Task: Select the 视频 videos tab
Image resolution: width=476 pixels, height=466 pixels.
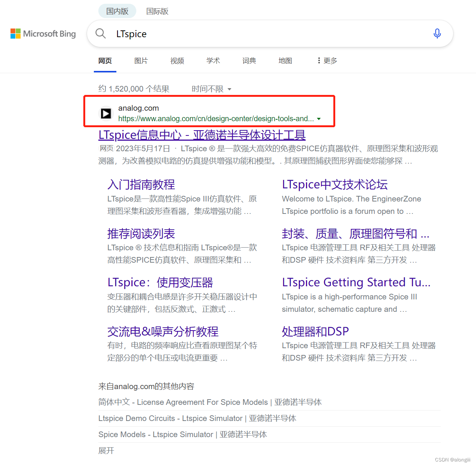Action: click(177, 61)
